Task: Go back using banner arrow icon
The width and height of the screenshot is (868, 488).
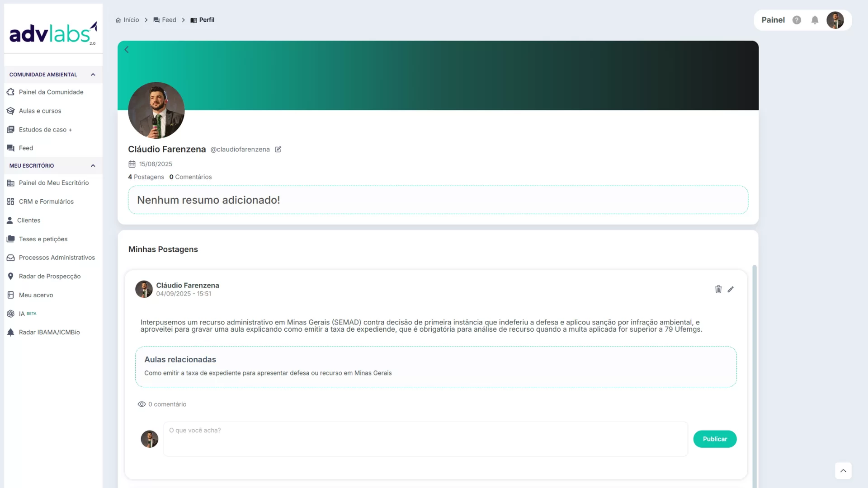Action: [127, 50]
